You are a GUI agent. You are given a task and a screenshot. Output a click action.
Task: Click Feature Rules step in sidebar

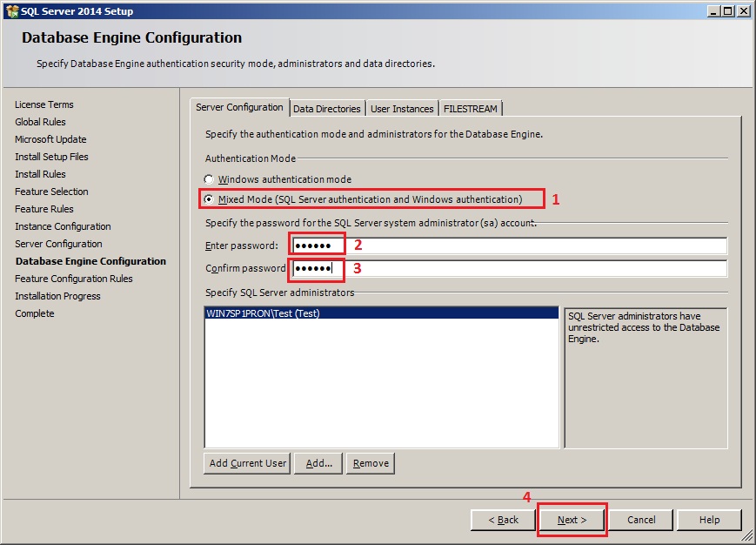click(44, 209)
